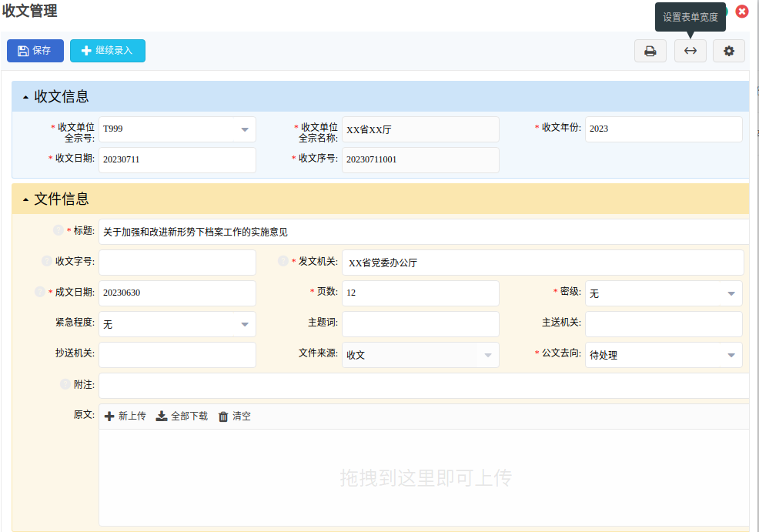Click the 发文机关 input field
Screen dimensions: 759x532
coord(543,263)
